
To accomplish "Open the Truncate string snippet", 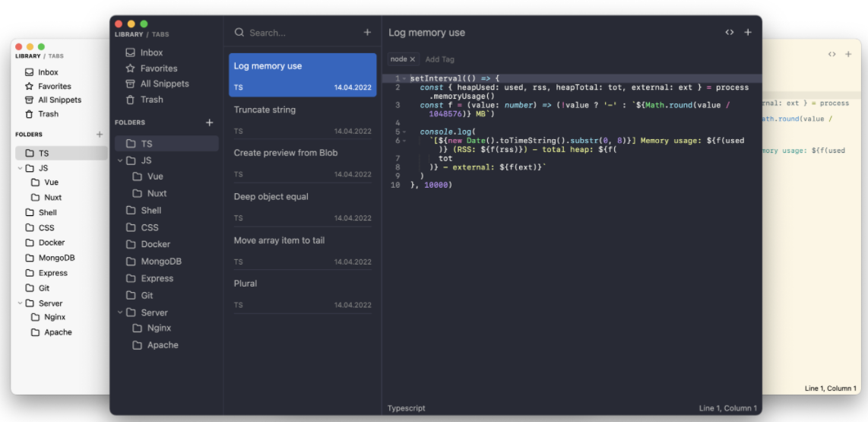I will 303,119.
